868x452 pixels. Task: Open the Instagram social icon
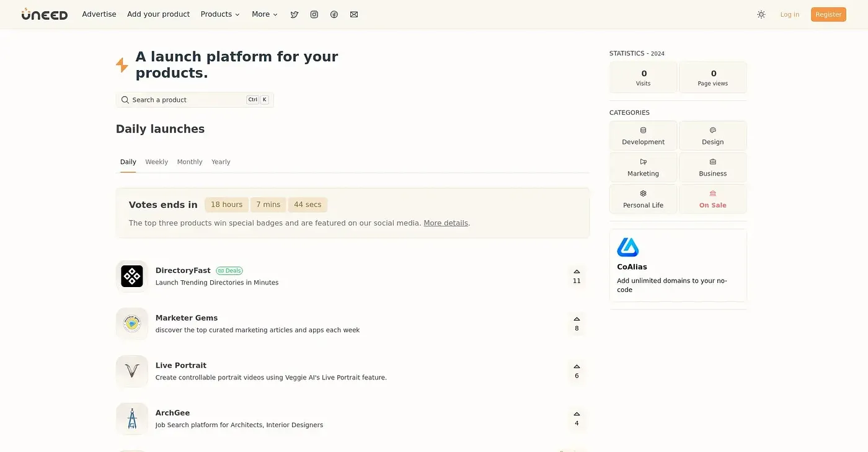(314, 14)
